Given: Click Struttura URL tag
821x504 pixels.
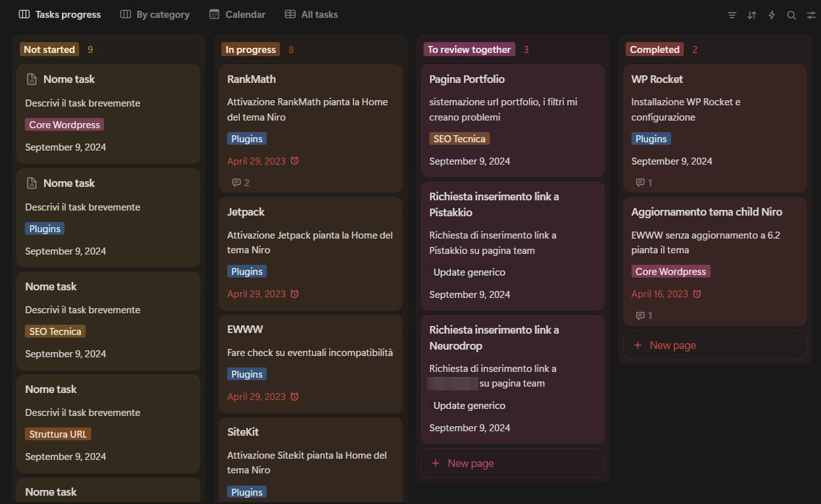Looking at the screenshot, I should click(x=58, y=434).
